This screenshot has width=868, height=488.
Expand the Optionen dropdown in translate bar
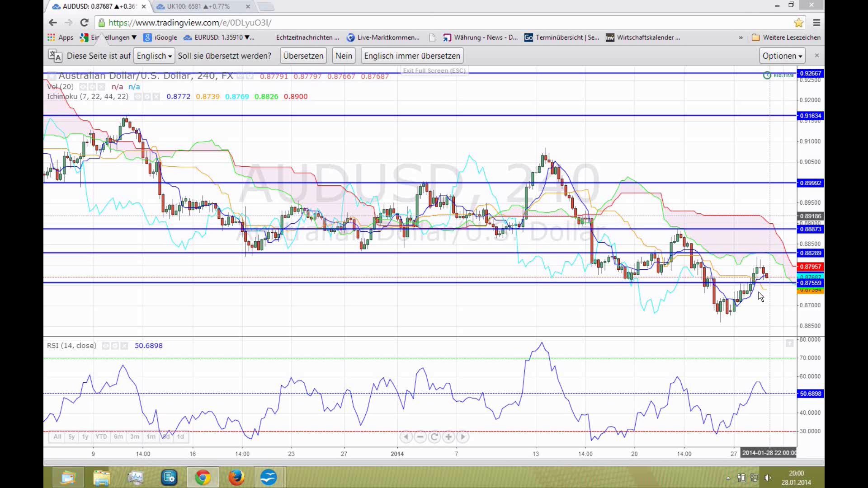[782, 56]
